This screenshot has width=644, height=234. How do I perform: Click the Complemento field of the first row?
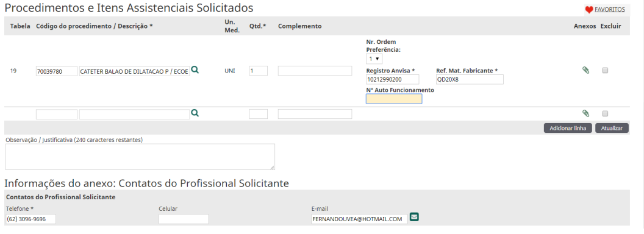click(315, 71)
